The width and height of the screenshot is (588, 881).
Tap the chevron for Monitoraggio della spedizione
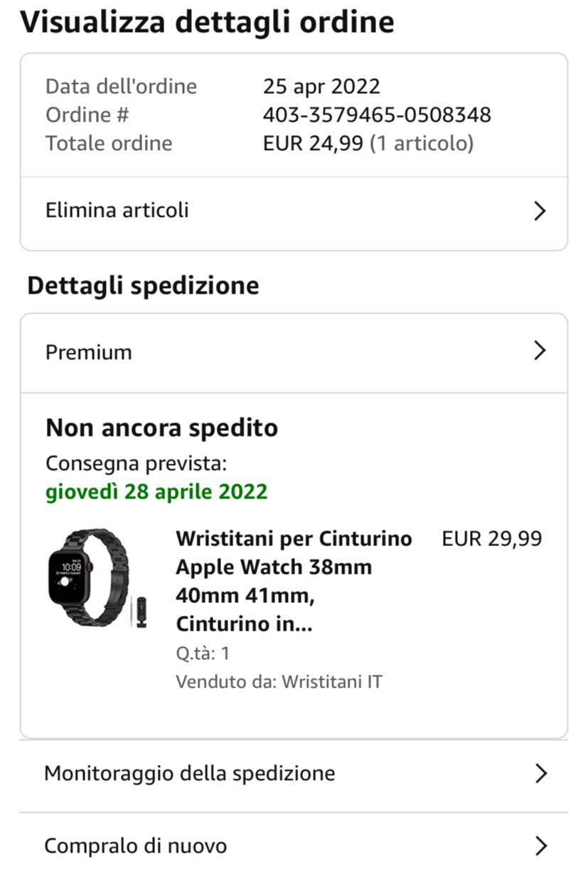click(x=540, y=774)
